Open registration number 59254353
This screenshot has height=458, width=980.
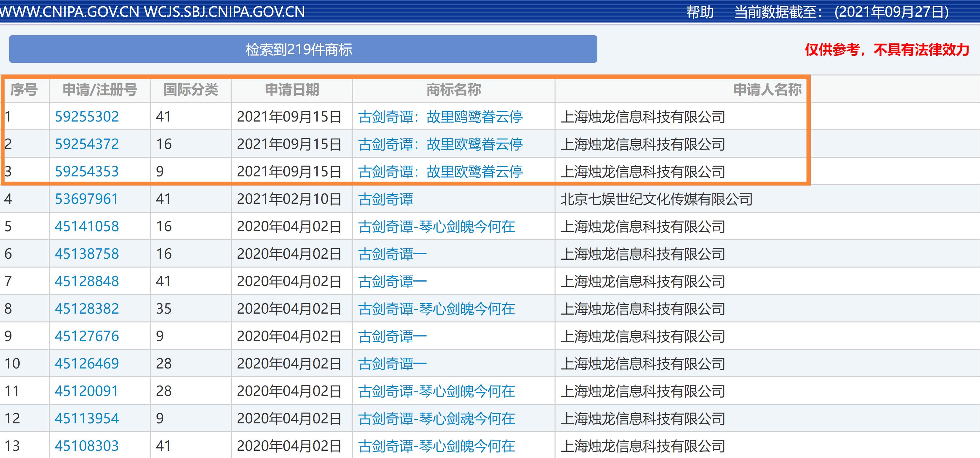point(87,172)
